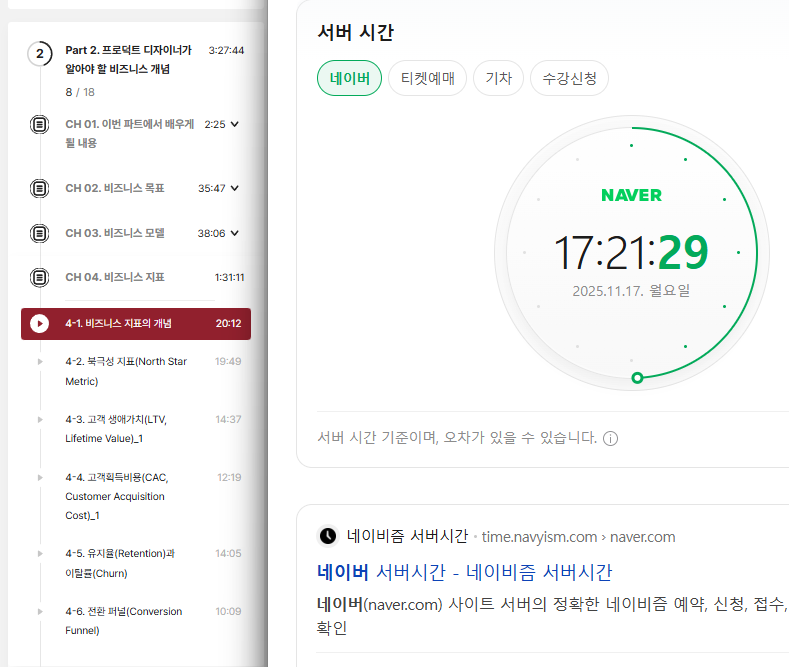Open lesson 4-4 고객획득비용(CAC)
Screen dimensions: 789x667
click(x=117, y=496)
